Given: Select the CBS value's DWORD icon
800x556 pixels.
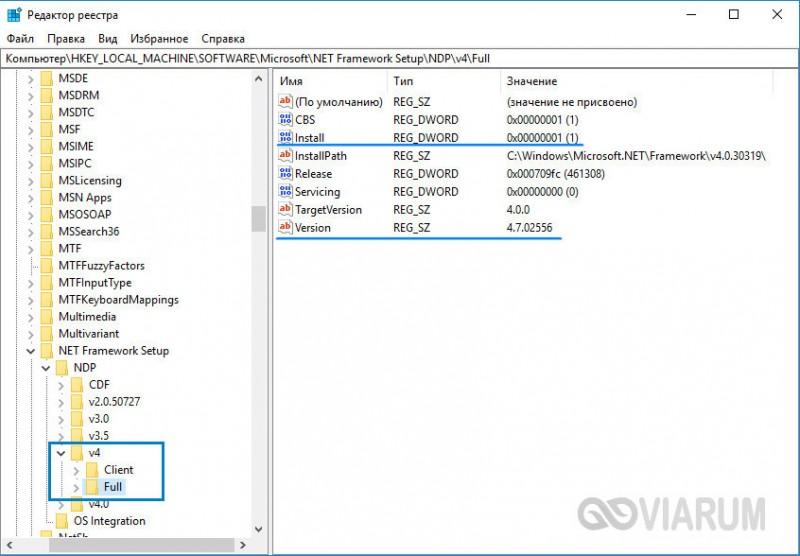Looking at the screenshot, I should pos(285,120).
